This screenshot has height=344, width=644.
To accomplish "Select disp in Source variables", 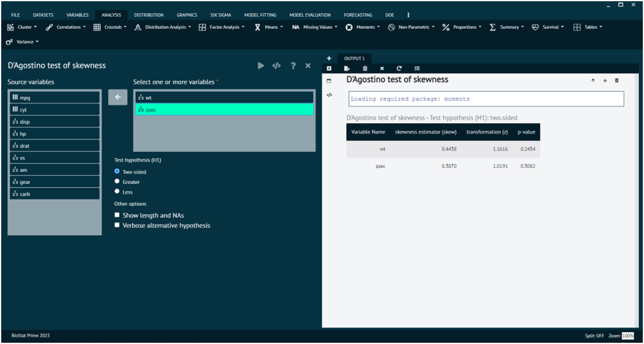I will [55, 122].
